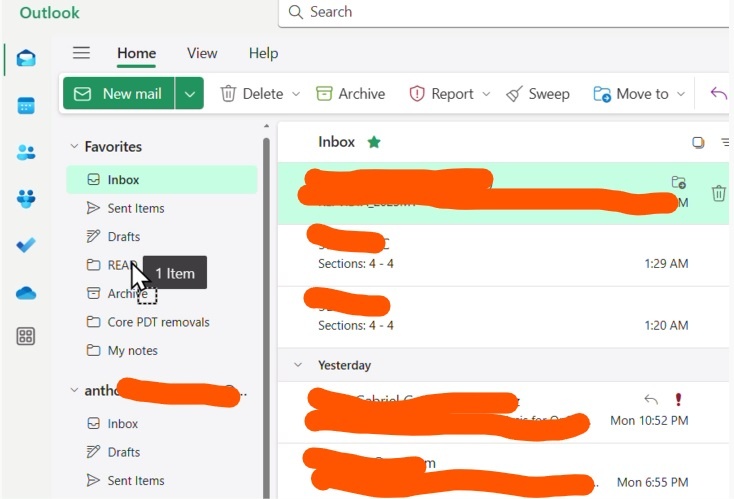This screenshot has height=499, width=734.
Task: Open the message from Mon 6:55 PM
Action: pyautogui.click(x=503, y=471)
